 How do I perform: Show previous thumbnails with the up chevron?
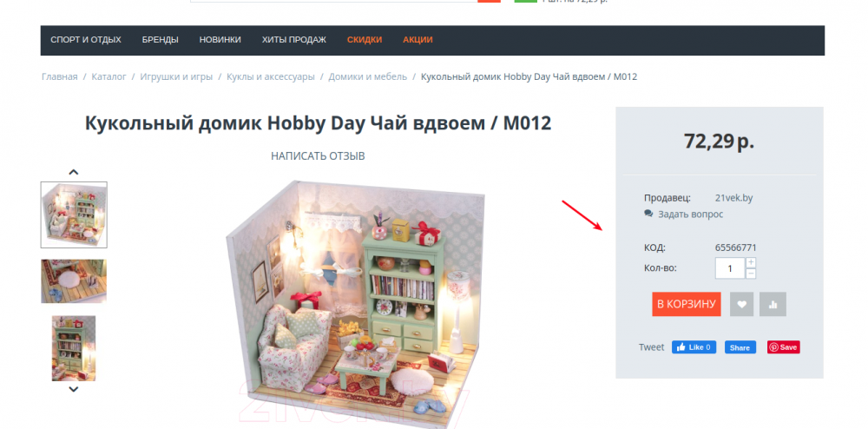(x=74, y=172)
